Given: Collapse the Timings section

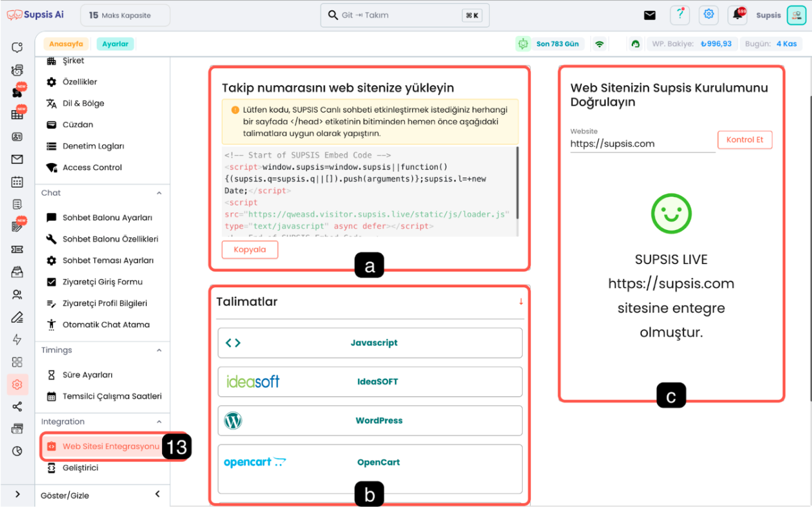Looking at the screenshot, I should coord(159,351).
